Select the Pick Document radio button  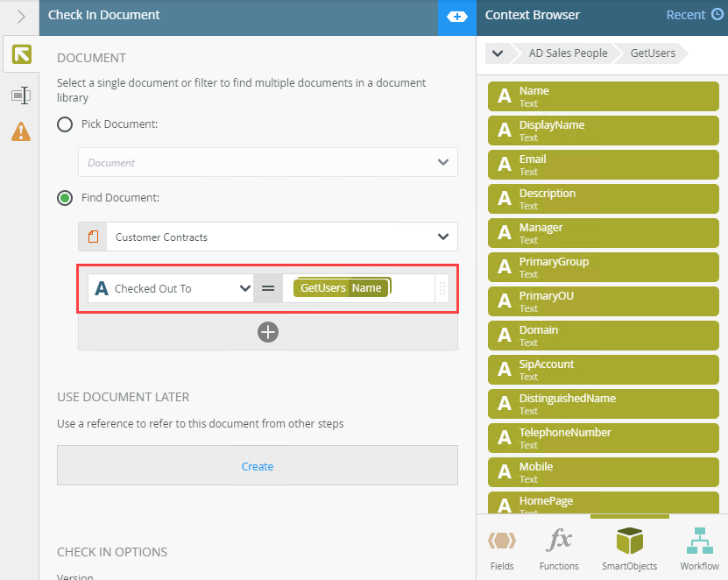pyautogui.click(x=65, y=124)
